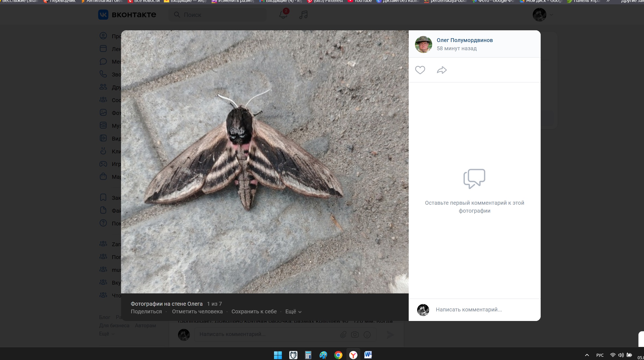Open profile menu chevron at top right
This screenshot has width=644, height=360.
point(551,15)
